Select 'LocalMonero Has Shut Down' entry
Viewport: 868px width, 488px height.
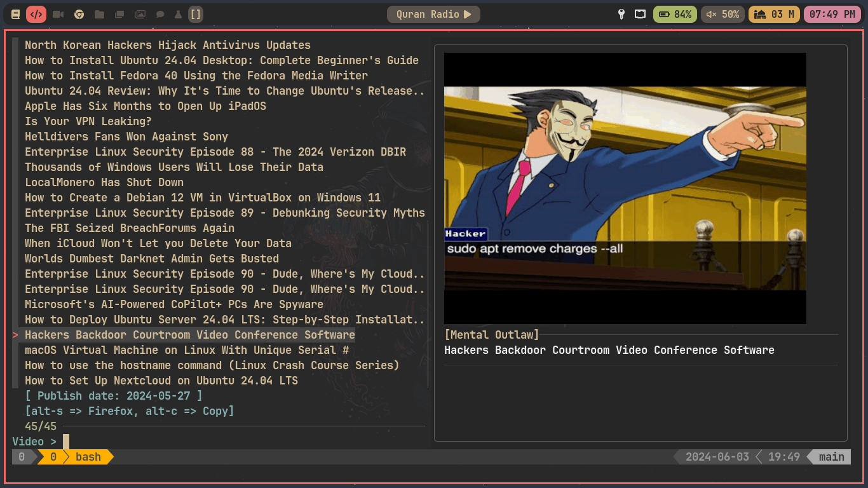point(104,182)
